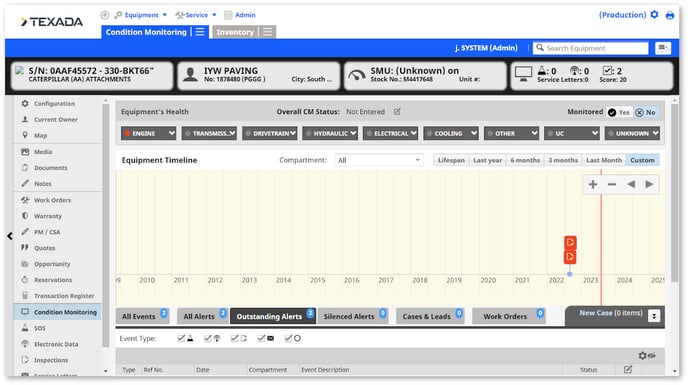Click the timeline zoom in plus icon
This screenshot has width=688, height=385.
pos(593,184)
